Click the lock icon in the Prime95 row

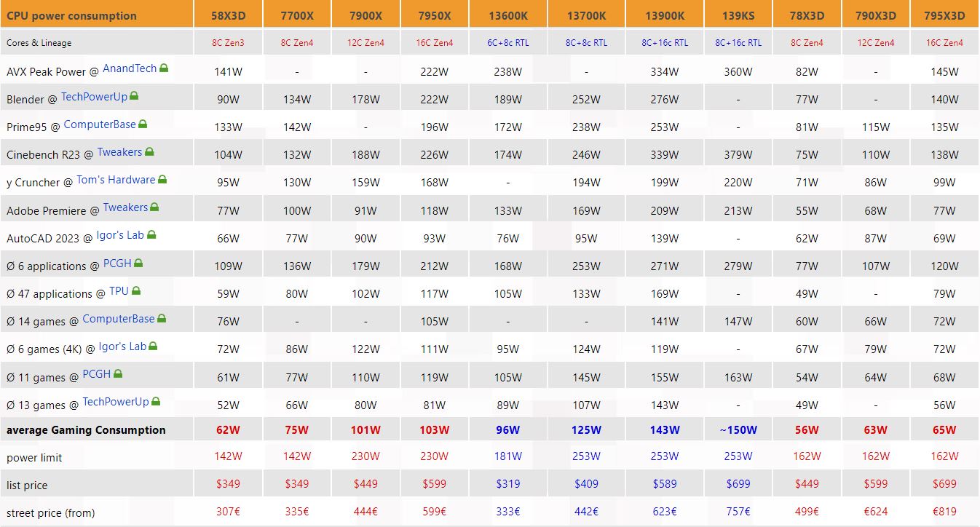pyautogui.click(x=143, y=124)
